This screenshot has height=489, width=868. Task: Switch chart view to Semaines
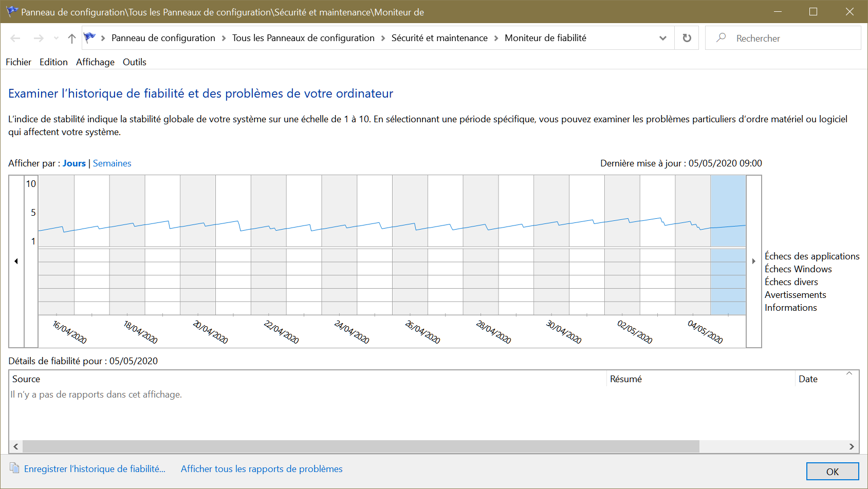[x=112, y=163]
